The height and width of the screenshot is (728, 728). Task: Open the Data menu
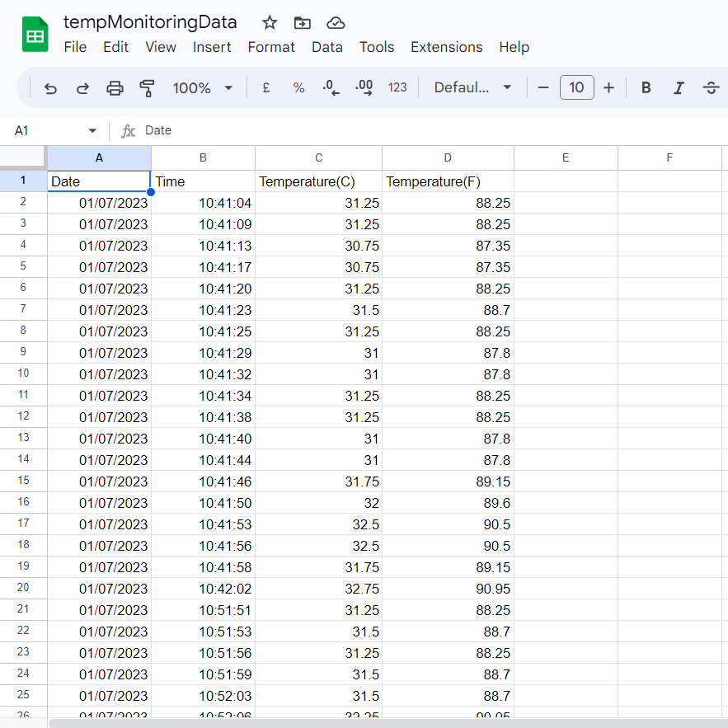click(x=326, y=47)
